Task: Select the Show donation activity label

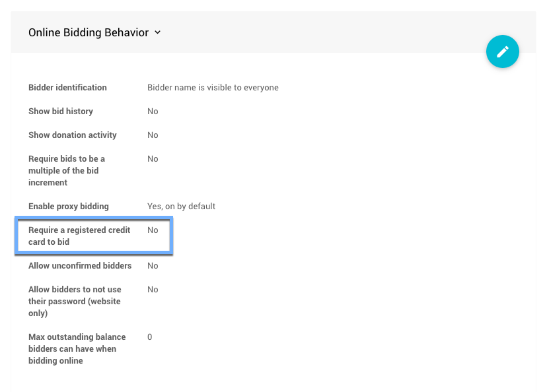Action: click(x=73, y=135)
